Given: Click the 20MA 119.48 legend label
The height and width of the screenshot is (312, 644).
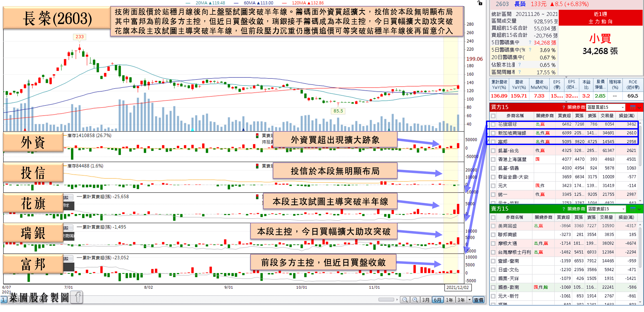Looking at the screenshot, I should (x=210, y=3).
